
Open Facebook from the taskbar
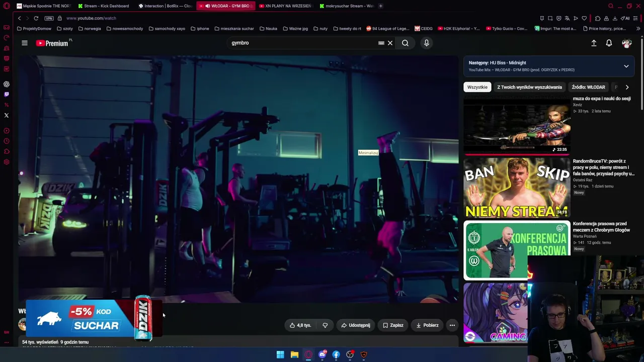point(336,355)
